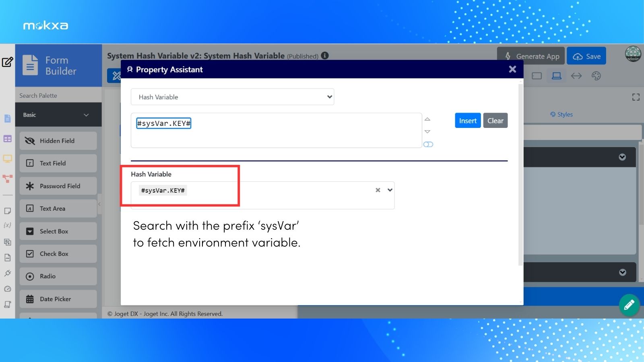644x362 pixels.
Task: Click the floating green pencil button
Action: click(629, 305)
